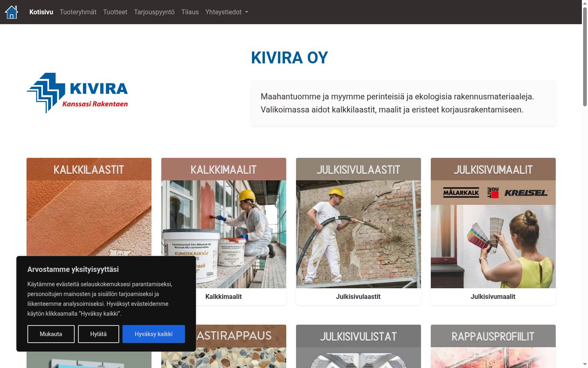
Task: Follow the Julkisivulaastit text link
Action: 358,297
